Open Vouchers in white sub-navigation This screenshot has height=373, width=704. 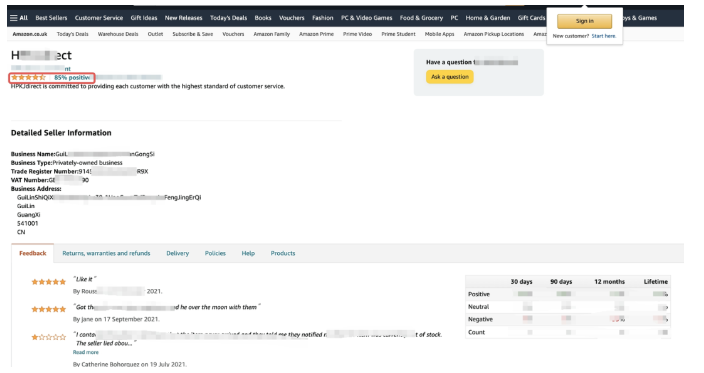tap(233, 34)
